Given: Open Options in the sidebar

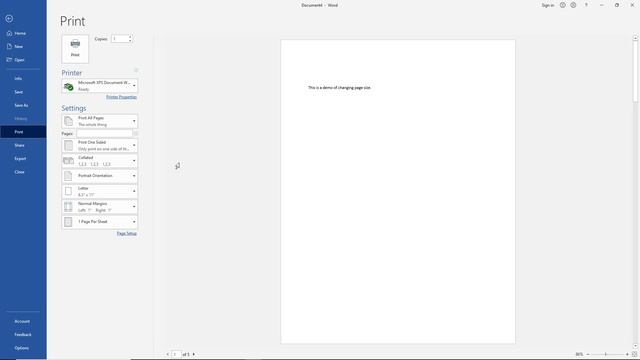Looking at the screenshot, I should [x=23, y=348].
